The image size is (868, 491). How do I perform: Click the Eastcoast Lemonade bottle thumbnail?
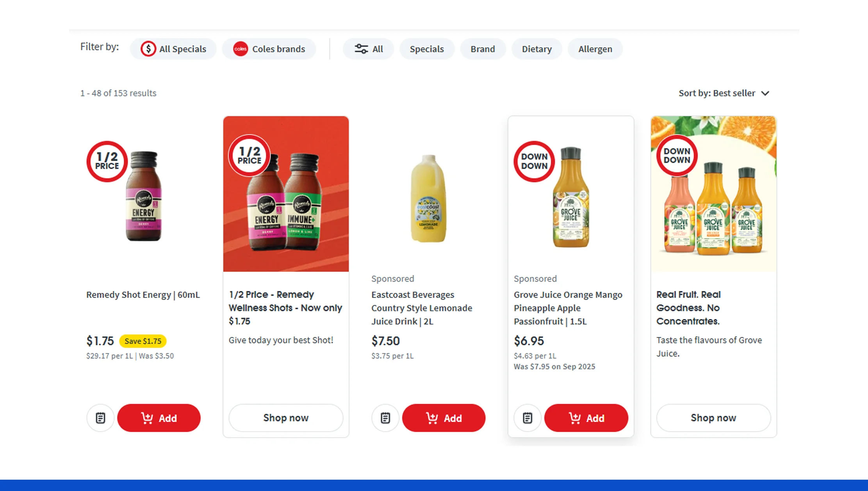point(428,200)
